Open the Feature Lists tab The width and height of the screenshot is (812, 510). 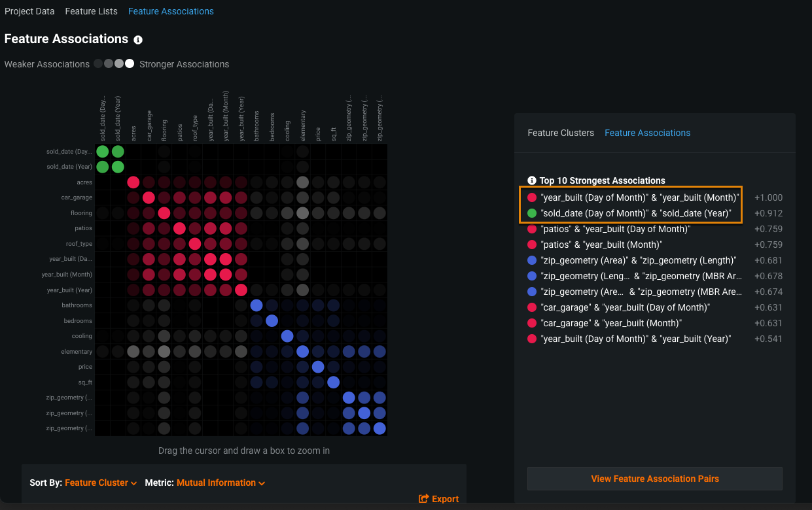pyautogui.click(x=92, y=11)
